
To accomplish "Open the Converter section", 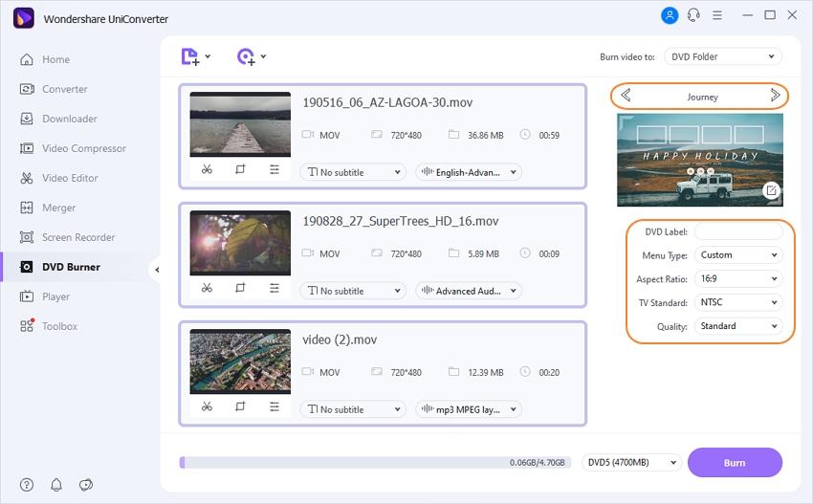I will [x=65, y=89].
